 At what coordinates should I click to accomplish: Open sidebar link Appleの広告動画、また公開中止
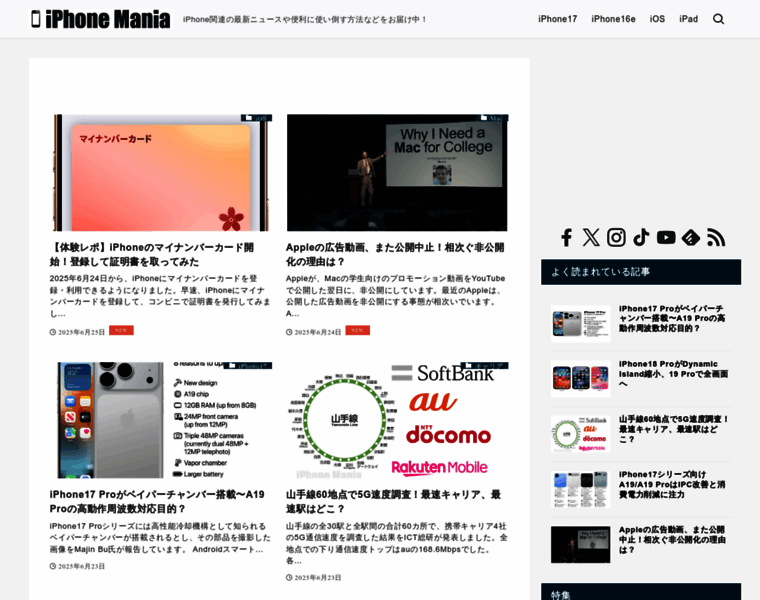coord(672,539)
